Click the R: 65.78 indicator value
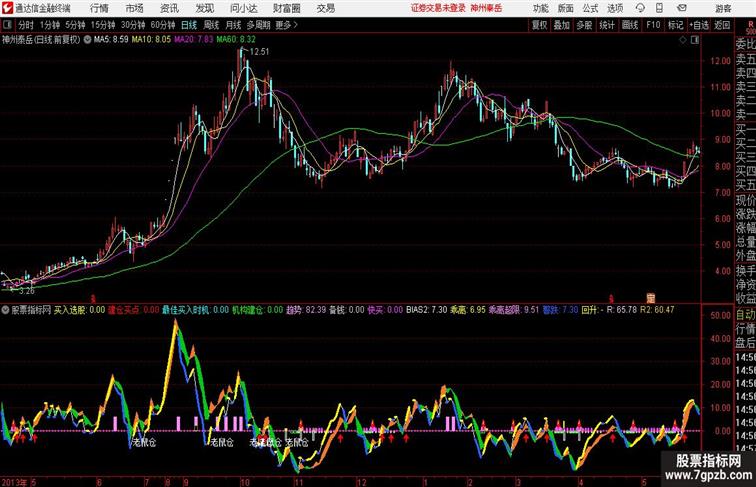This screenshot has height=487, width=756. [x=621, y=310]
